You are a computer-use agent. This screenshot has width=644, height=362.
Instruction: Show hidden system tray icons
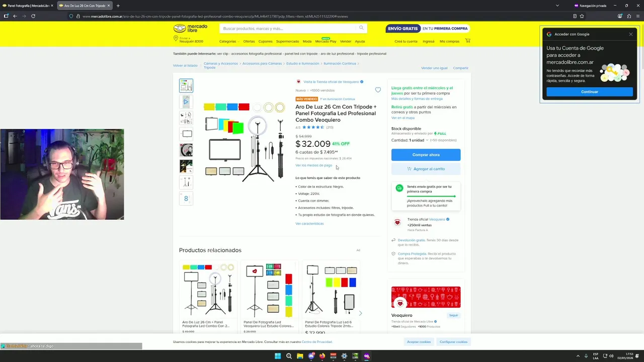click(578, 356)
